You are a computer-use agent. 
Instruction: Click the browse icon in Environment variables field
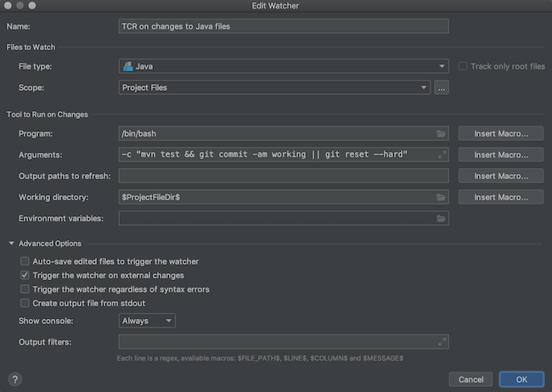[x=441, y=219]
